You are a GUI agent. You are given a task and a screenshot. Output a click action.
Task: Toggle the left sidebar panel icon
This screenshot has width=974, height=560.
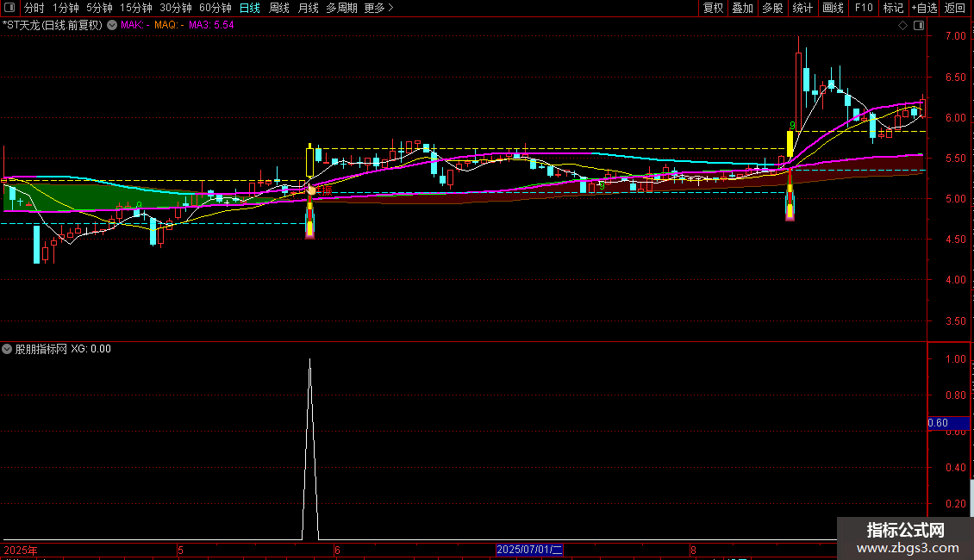point(9,8)
